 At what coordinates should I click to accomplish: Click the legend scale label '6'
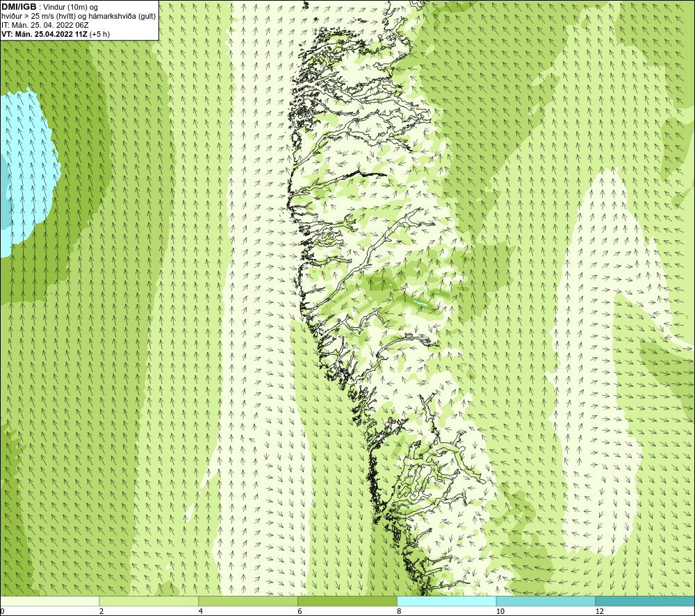click(x=300, y=612)
